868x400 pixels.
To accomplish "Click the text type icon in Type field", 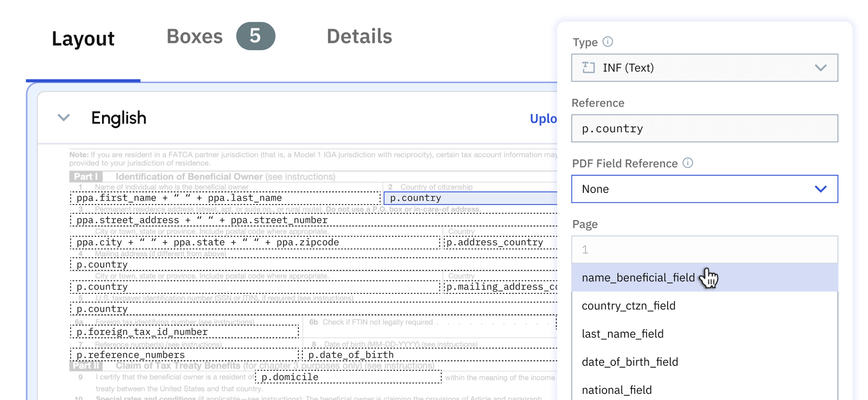I will 589,67.
